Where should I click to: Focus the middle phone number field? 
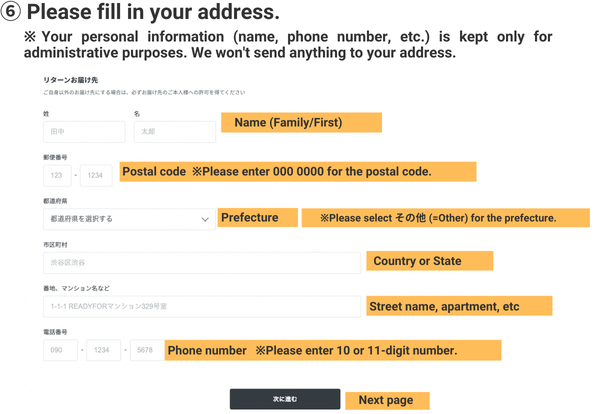(x=104, y=350)
